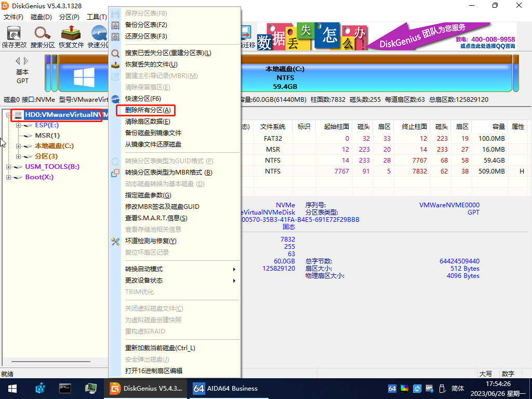Open the 分区(P) menu
This screenshot has width=532, height=399.
click(69, 17)
